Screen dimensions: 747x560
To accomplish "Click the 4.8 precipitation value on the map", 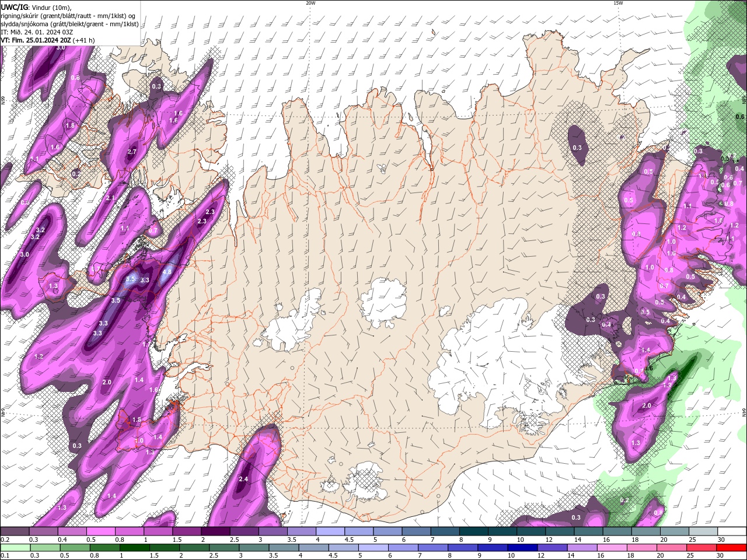I will pos(166,272).
